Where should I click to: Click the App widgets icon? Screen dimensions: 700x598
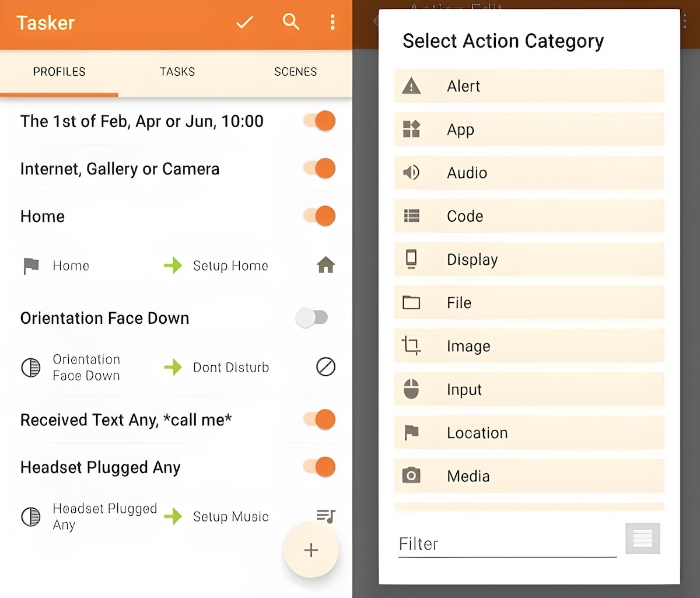411,130
